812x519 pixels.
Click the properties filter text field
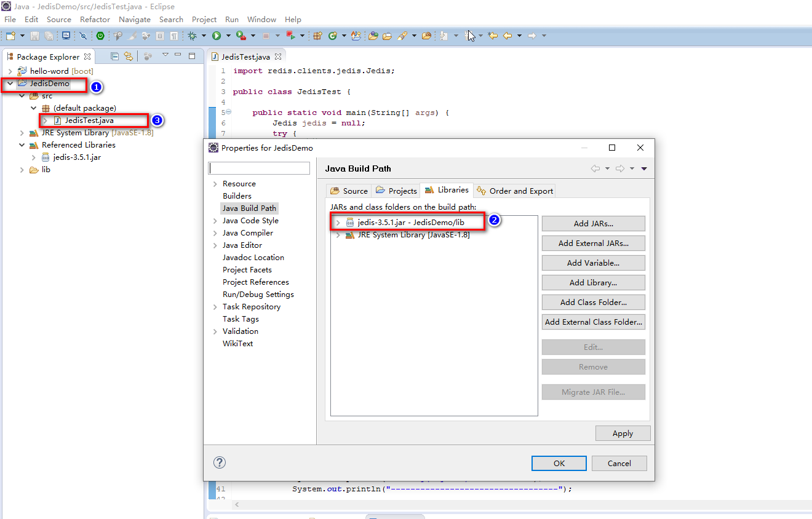259,168
